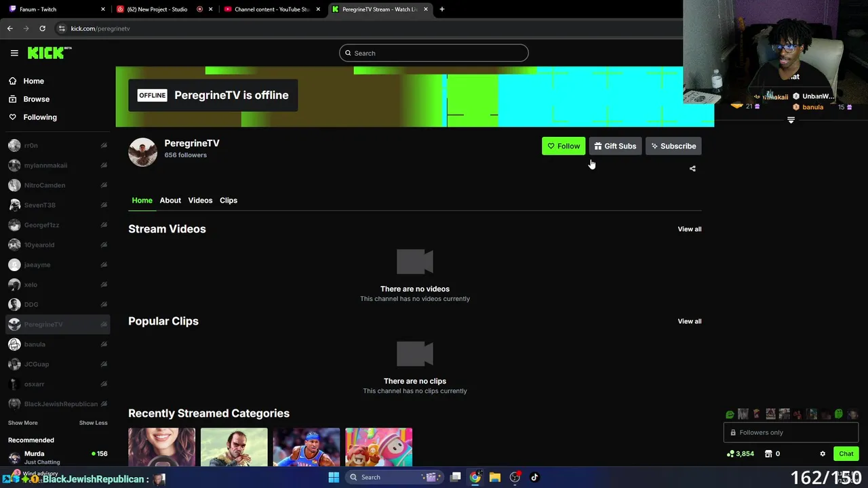The width and height of the screenshot is (868, 488).
Task: Switch to the About tab
Action: [x=170, y=201]
